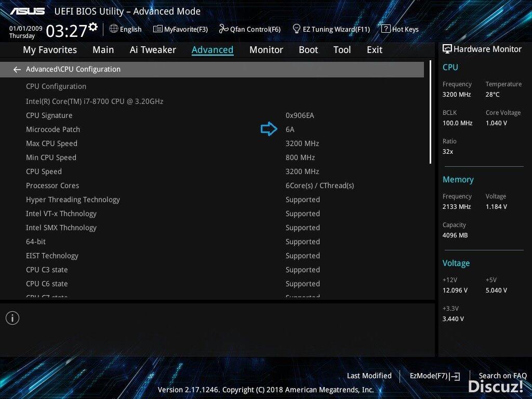
Task: Select the Advanced tab
Action: (212, 50)
